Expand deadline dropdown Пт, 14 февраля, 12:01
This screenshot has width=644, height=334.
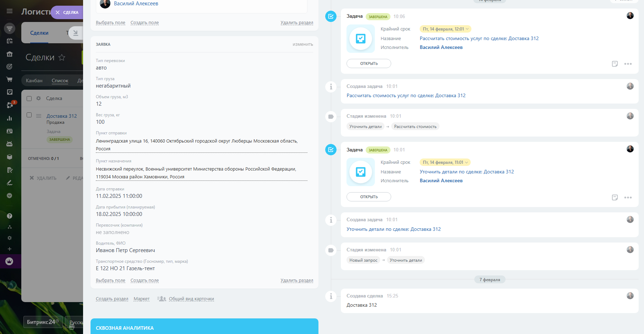pyautogui.click(x=445, y=29)
